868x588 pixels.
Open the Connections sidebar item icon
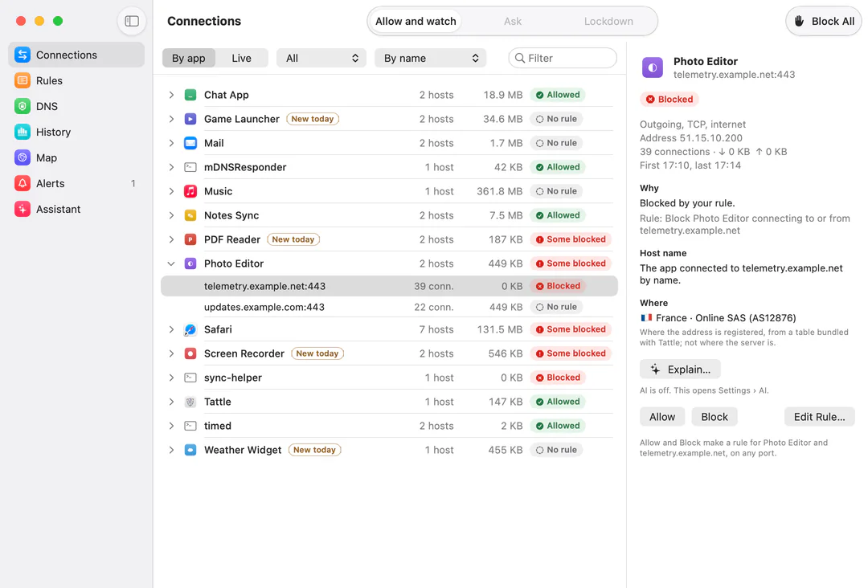tap(23, 55)
